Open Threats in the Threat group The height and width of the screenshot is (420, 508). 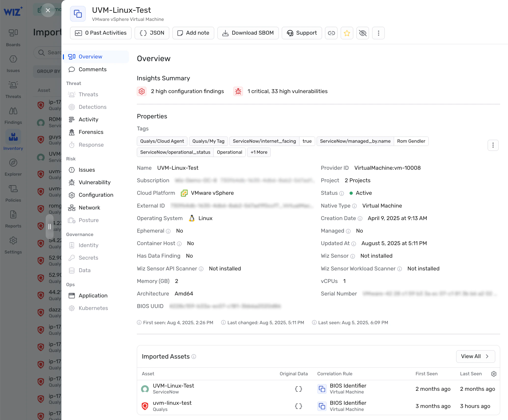pos(96,95)
